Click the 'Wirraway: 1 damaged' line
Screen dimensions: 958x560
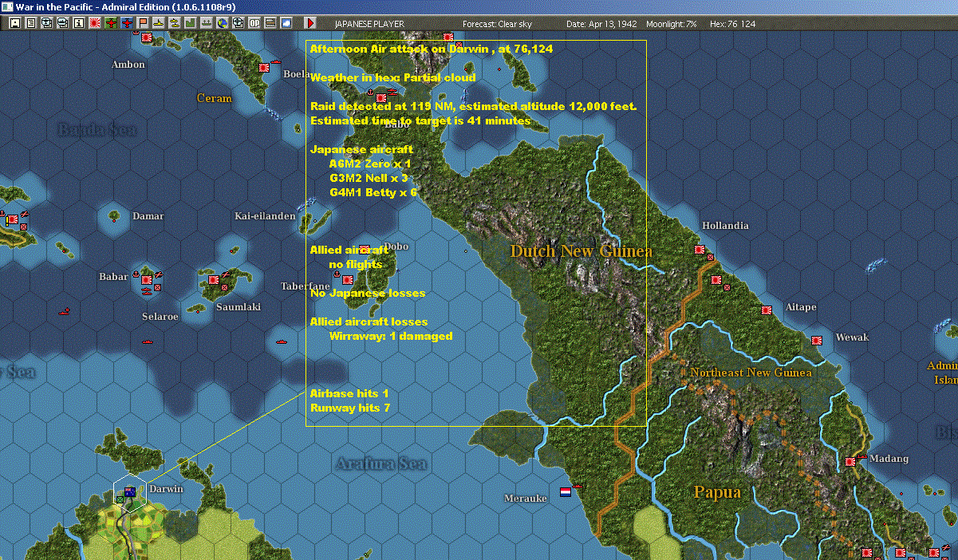[391, 336]
